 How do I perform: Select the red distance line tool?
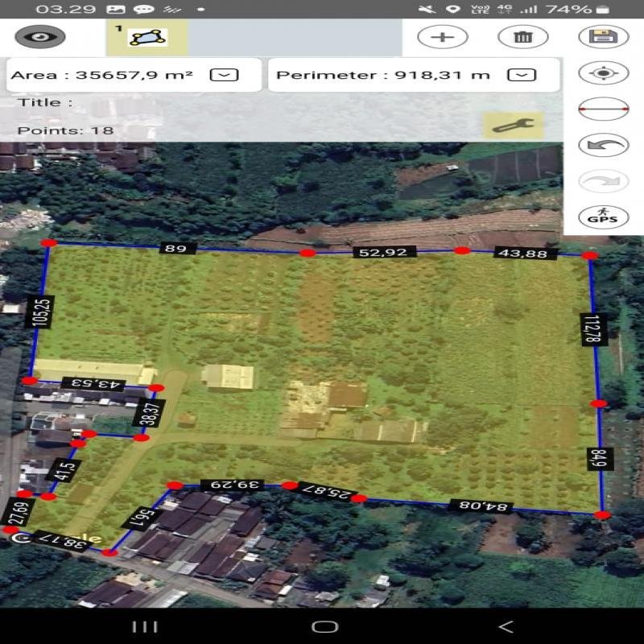(x=603, y=109)
